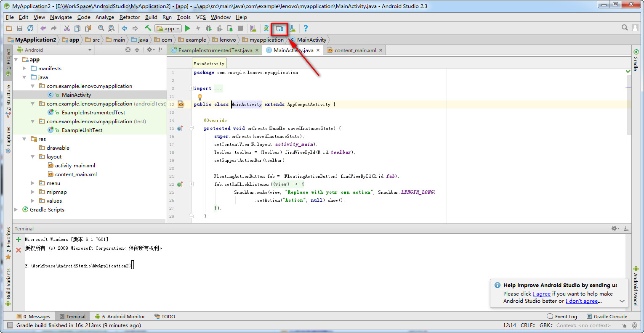This screenshot has height=333, width=644.
Task: Click the Help question mark icon
Action: (x=306, y=28)
